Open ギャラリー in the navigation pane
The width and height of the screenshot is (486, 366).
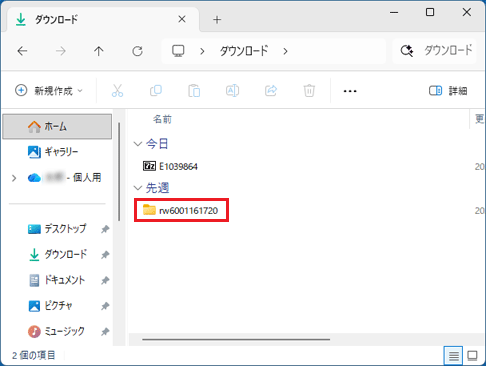pos(57,152)
